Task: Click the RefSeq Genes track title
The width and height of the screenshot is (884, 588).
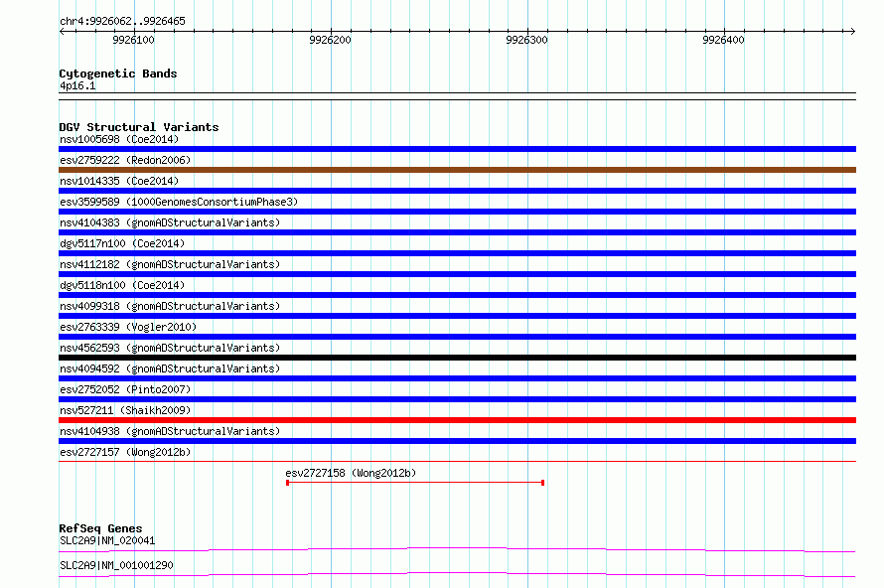Action: (100, 528)
